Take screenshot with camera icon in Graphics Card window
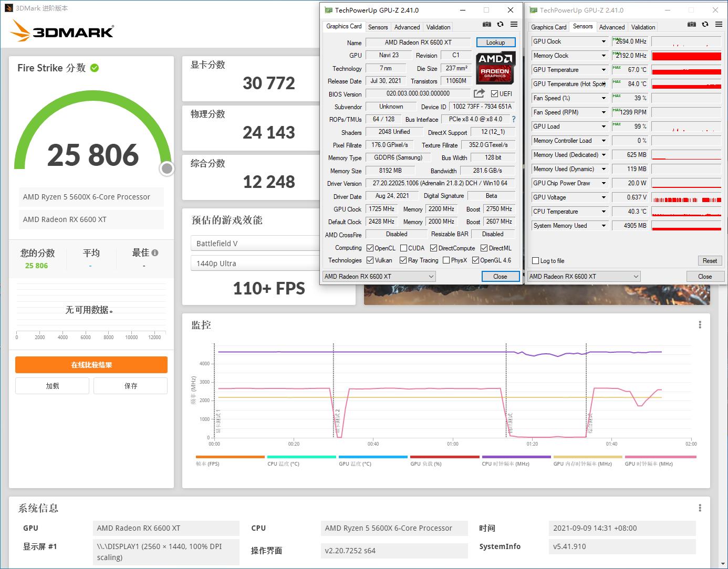Screen dimensions: 728x569 pos(487,25)
